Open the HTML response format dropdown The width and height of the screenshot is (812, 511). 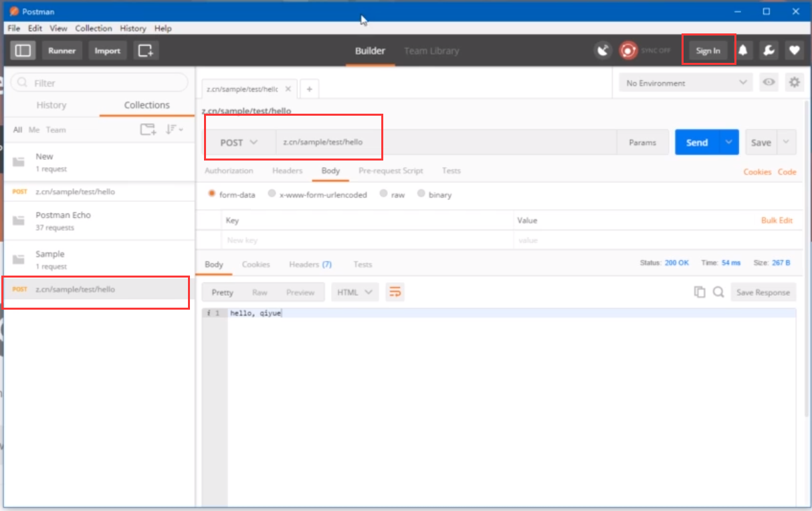tap(355, 292)
